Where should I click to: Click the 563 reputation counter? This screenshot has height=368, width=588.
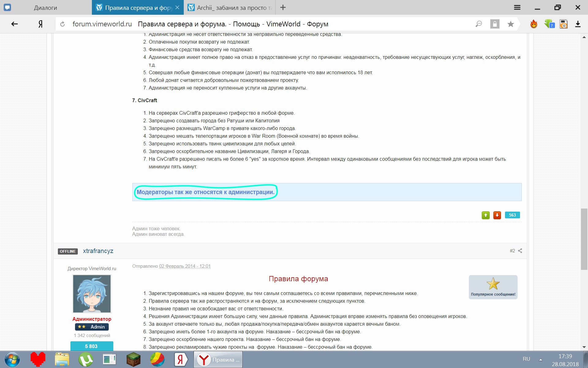point(512,215)
